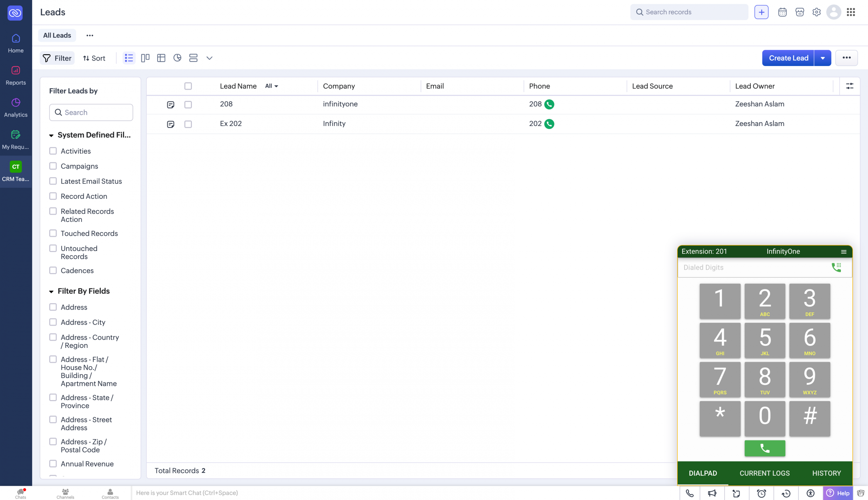Select the checkbox for lead Ex 202
Viewport: 868px width, 500px height.
[188, 124]
